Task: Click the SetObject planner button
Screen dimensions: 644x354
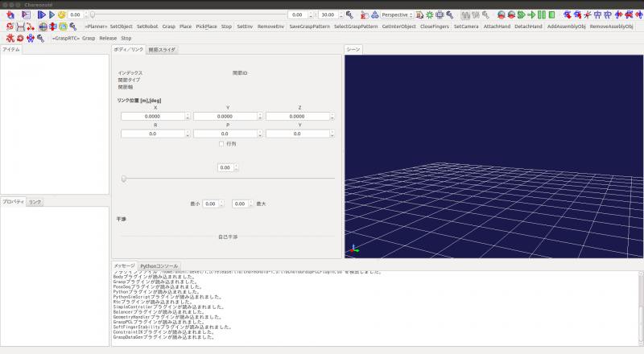Action: click(121, 27)
